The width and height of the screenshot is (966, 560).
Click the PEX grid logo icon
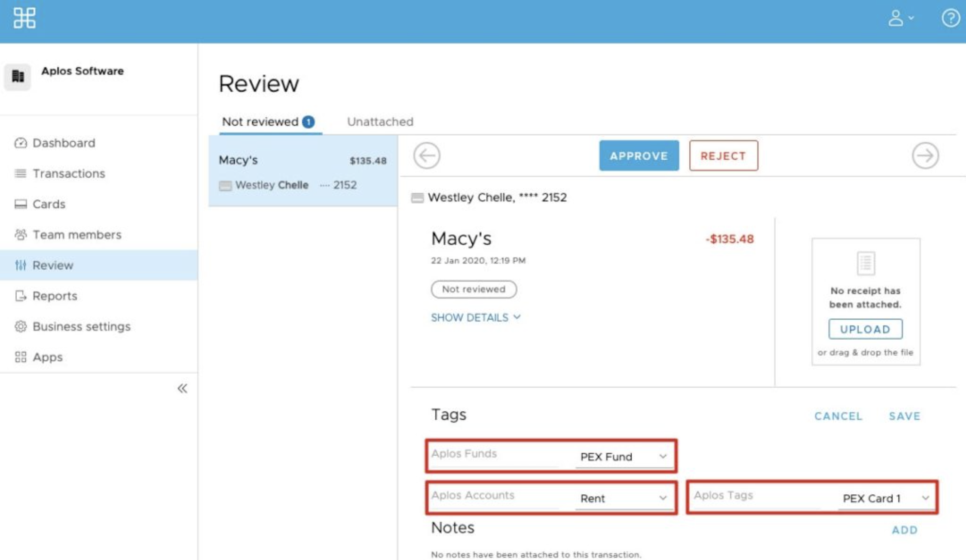coord(24,18)
